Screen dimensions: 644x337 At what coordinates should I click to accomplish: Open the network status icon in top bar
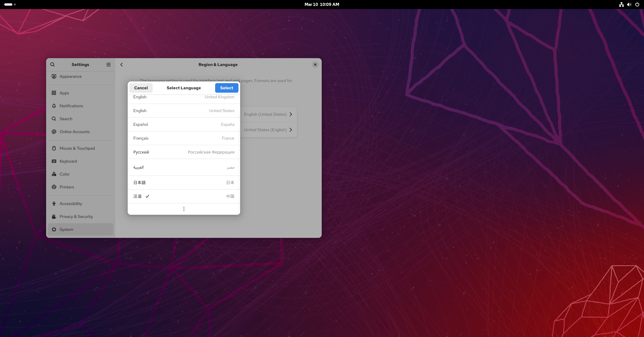click(x=622, y=4)
